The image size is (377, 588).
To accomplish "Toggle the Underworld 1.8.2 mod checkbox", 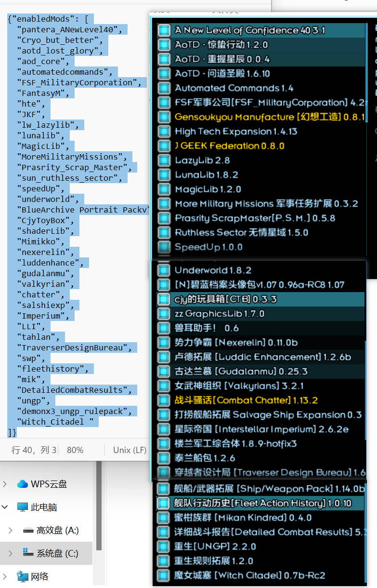I will click(x=164, y=270).
